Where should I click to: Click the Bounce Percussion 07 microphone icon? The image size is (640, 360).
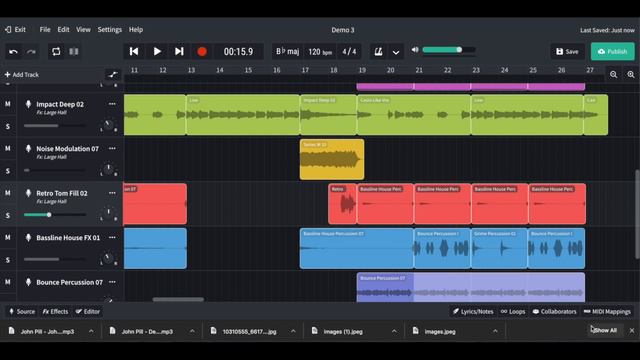click(28, 282)
